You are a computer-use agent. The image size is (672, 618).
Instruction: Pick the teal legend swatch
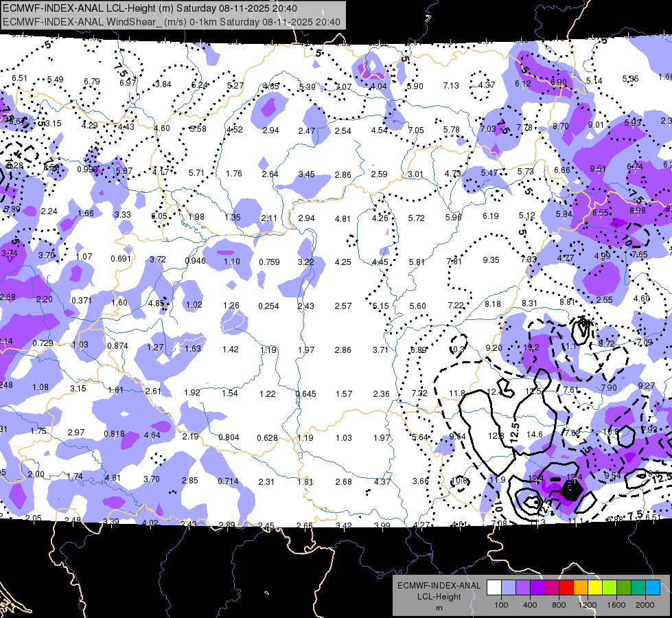[638, 588]
